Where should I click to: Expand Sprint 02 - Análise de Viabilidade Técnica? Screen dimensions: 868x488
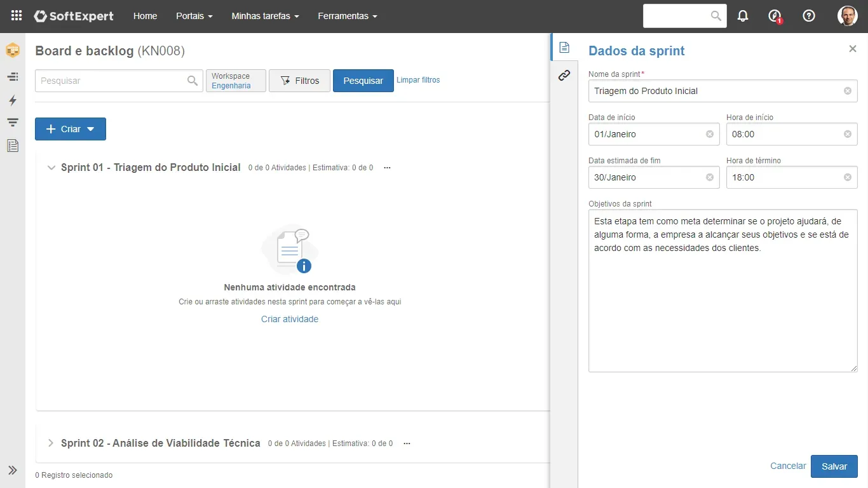pos(51,443)
